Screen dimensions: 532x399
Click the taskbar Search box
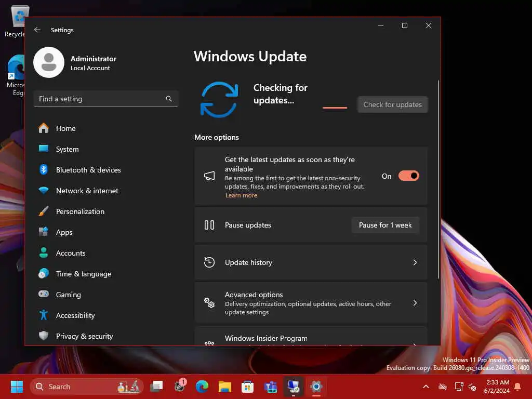[87, 387]
